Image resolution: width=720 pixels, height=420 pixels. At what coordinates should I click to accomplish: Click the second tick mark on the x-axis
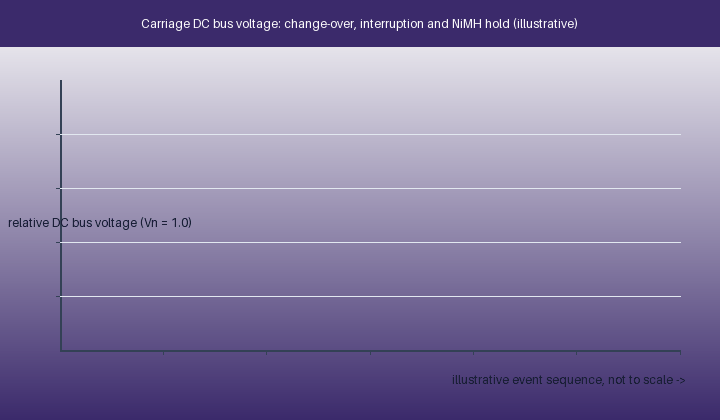click(x=267, y=353)
